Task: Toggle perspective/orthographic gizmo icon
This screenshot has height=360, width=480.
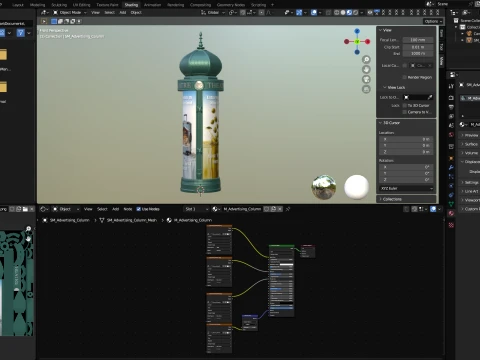Action: click(x=366, y=89)
